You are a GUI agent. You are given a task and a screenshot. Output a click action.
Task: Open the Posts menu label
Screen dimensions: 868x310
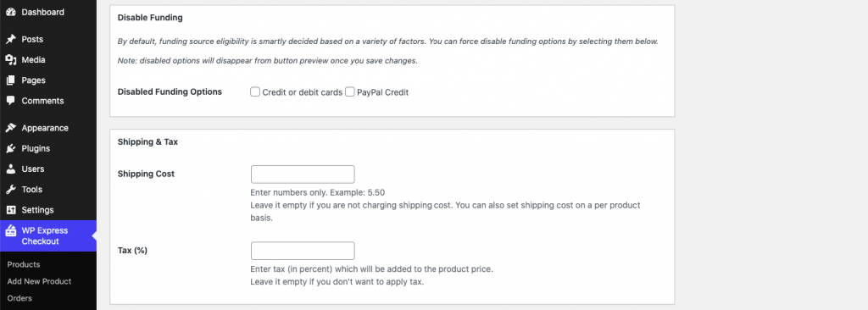pos(32,39)
